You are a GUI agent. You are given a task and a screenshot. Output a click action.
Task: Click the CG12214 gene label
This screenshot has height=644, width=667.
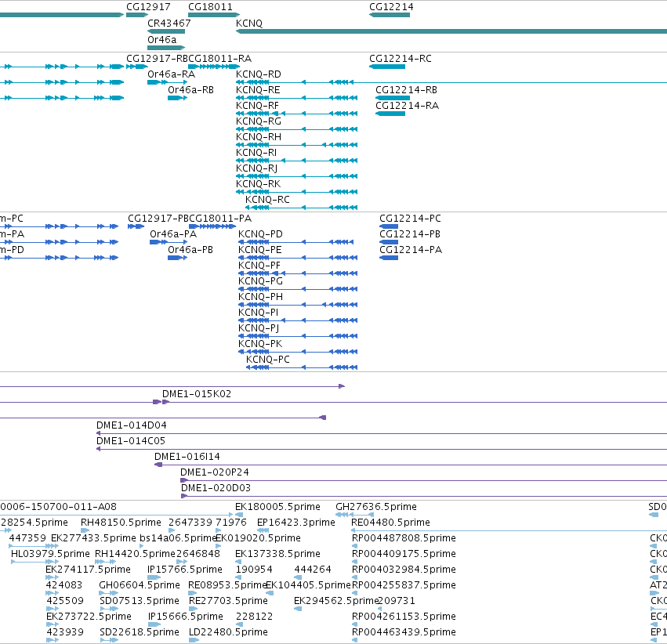coord(391,7)
